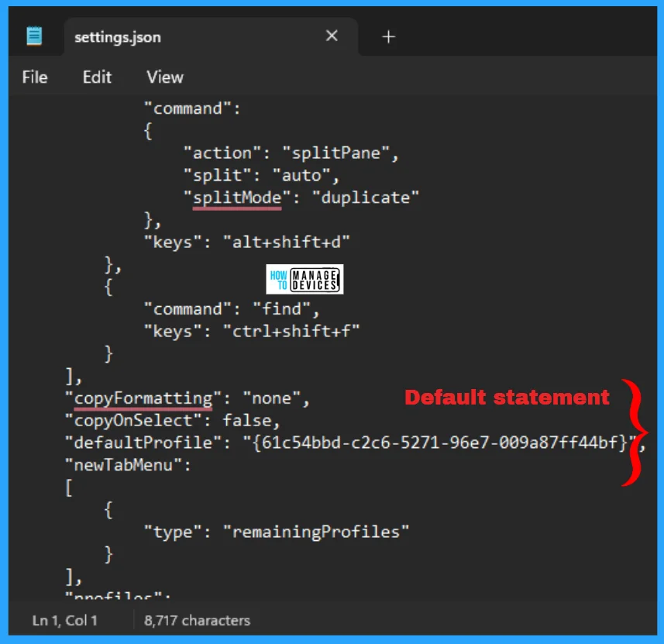Click the "action": "splitPane" line
This screenshot has height=644, width=664.
[291, 153]
